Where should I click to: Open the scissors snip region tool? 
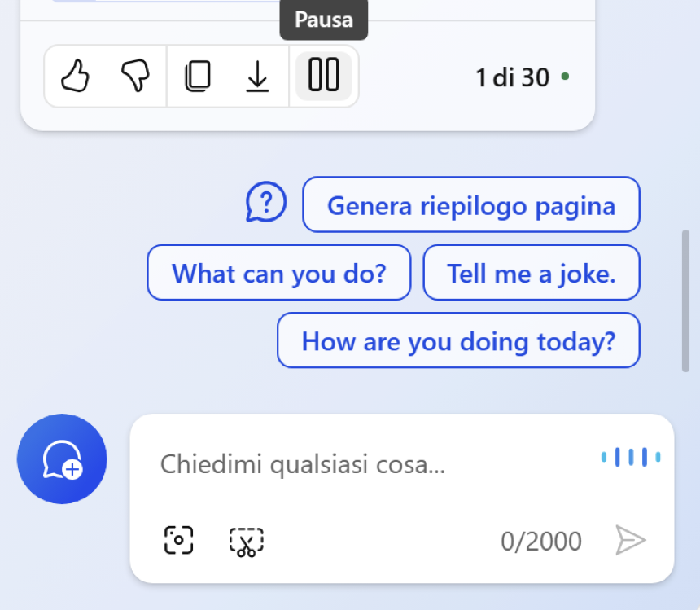point(247,542)
